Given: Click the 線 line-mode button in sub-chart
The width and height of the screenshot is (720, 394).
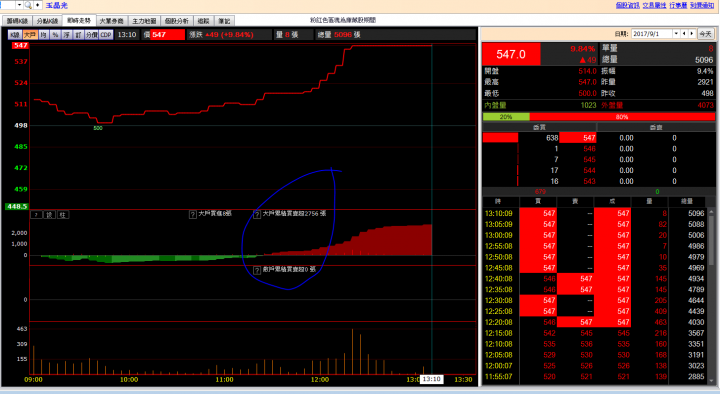Looking at the screenshot, I should click(x=50, y=215).
